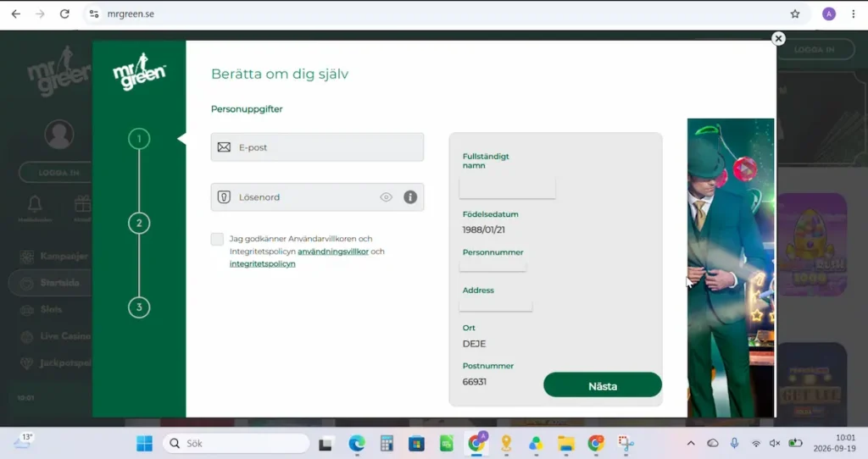Click the muted volume tray icon
The image size is (868, 459).
tap(775, 443)
